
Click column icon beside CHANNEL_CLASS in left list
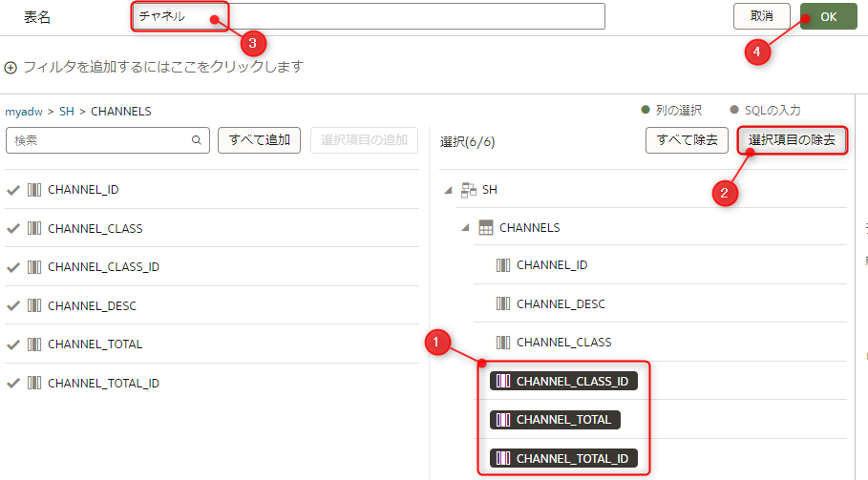click(34, 228)
